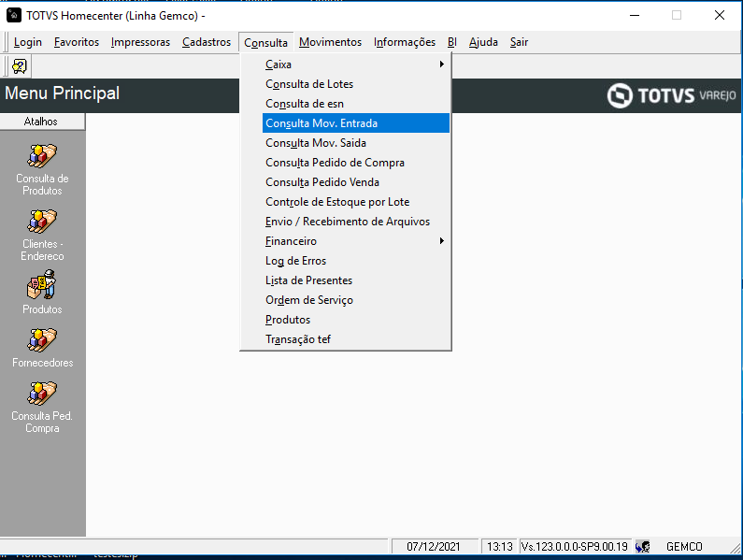
Task: Choose Produtos in the Consulta menu
Action: [x=355, y=320]
